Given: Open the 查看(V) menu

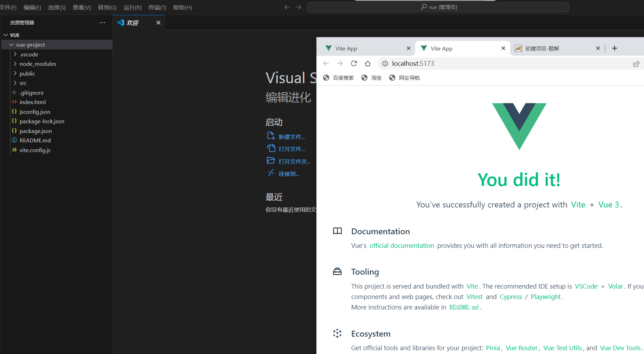Looking at the screenshot, I should 82,7.
